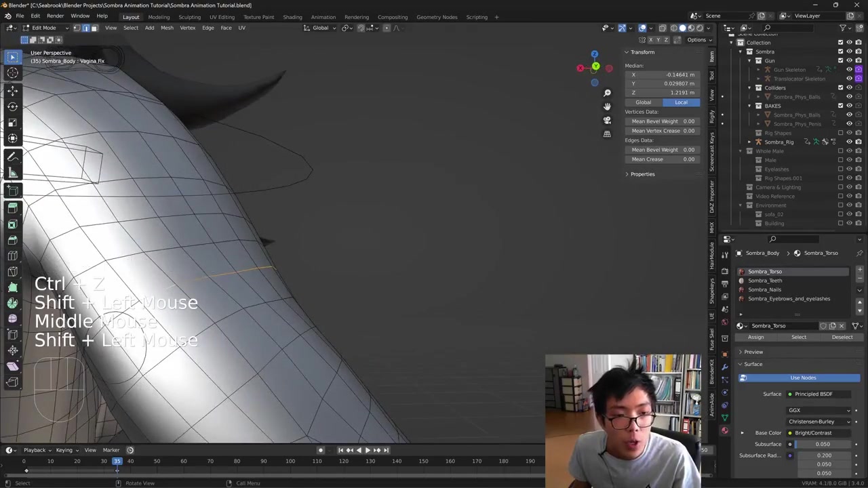Screen dimensions: 868x488
Task: Adjust the Subsurface value slider
Action: tap(822, 444)
